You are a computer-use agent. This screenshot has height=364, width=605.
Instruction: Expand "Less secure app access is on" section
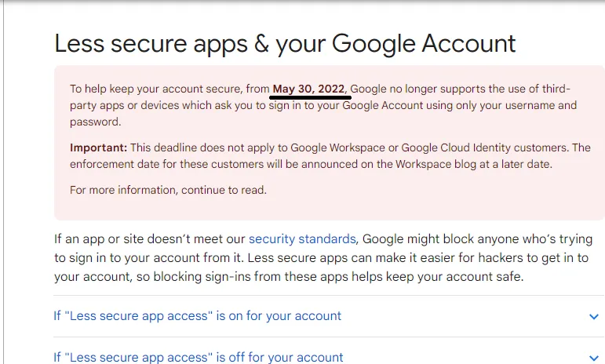point(198,316)
